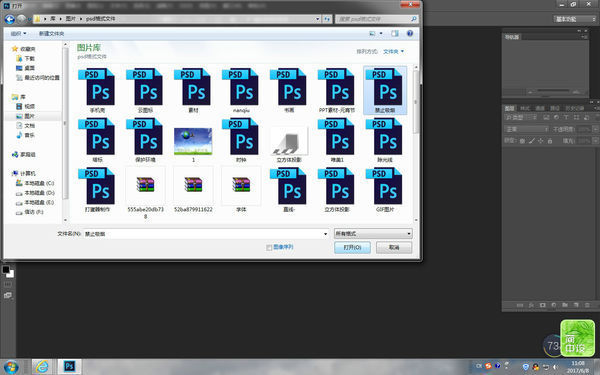Select the 555abe20db73 archive file
The image size is (600, 375).
[x=145, y=192]
